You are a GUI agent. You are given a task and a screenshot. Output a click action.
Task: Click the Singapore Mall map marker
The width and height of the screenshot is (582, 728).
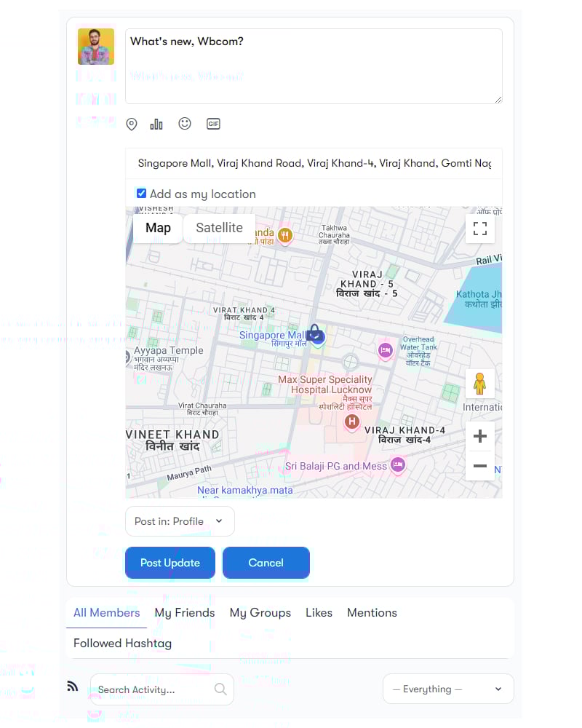click(x=314, y=333)
